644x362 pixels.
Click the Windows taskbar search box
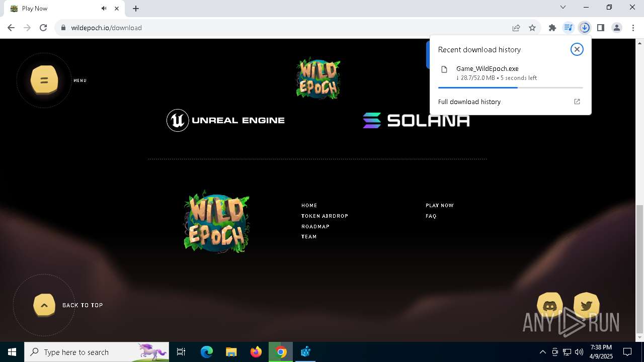pyautogui.click(x=97, y=352)
